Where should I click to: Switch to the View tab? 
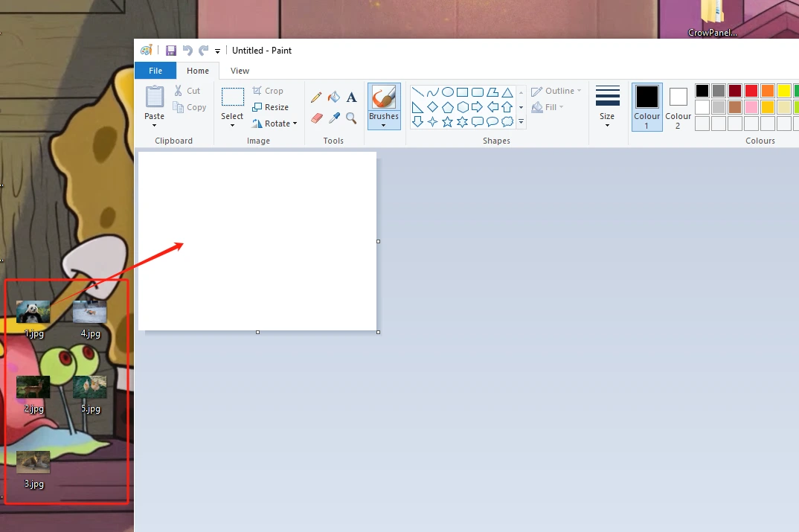click(x=240, y=71)
